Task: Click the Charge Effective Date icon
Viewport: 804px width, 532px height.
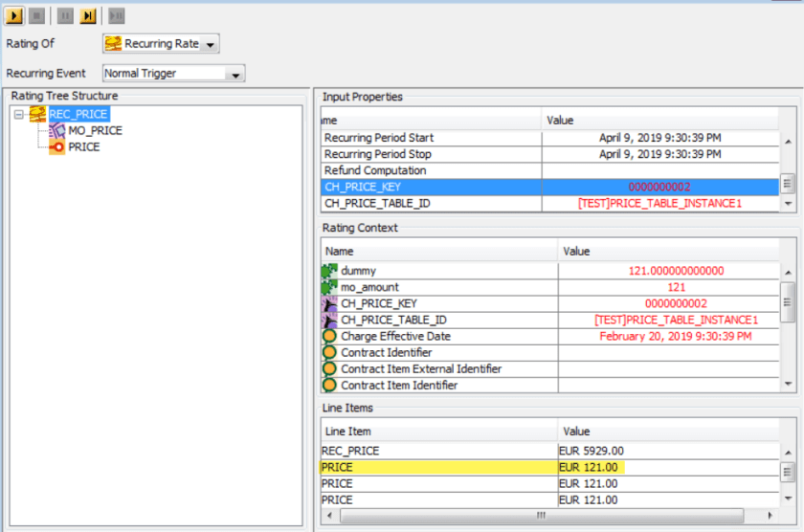Action: [x=330, y=336]
